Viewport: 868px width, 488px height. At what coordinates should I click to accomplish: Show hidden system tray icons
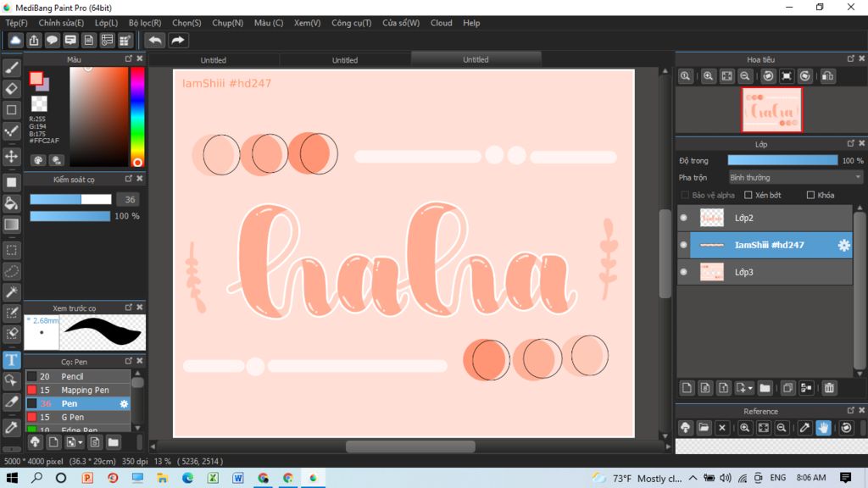(693, 478)
